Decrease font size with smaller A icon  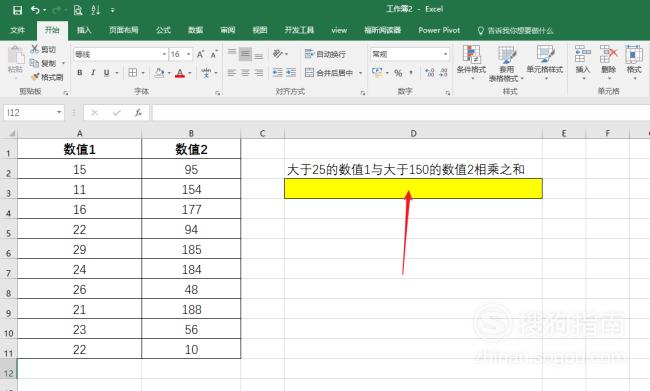point(214,54)
